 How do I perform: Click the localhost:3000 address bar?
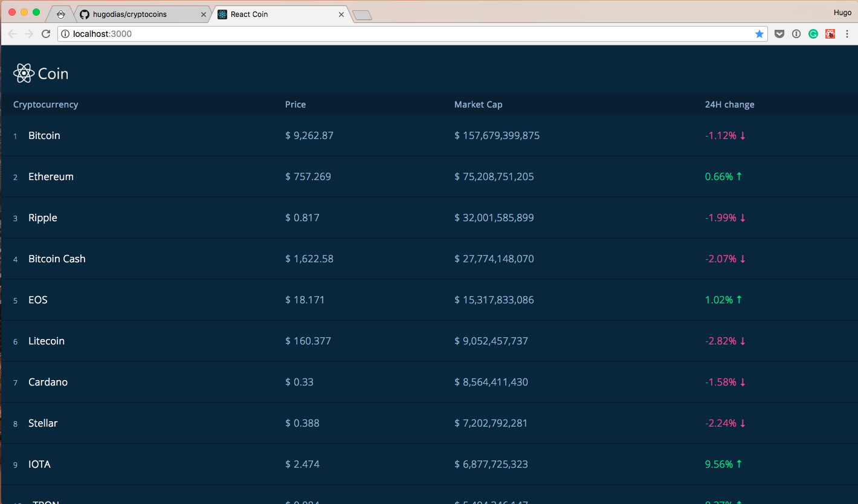[x=412, y=34]
